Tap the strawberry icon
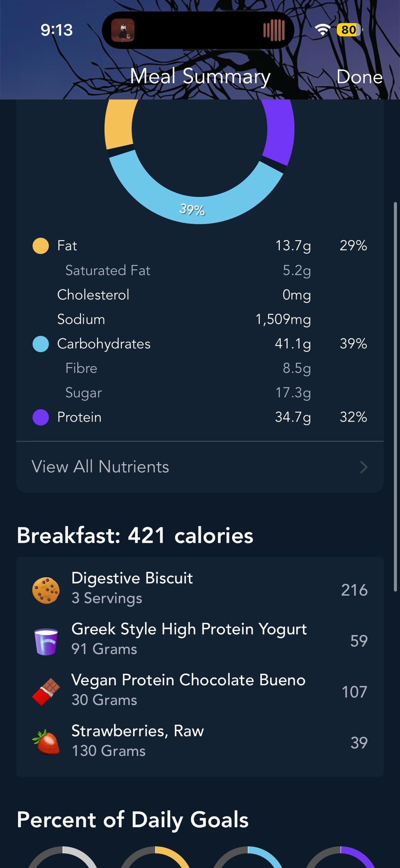The width and height of the screenshot is (400, 868). pyautogui.click(x=46, y=742)
